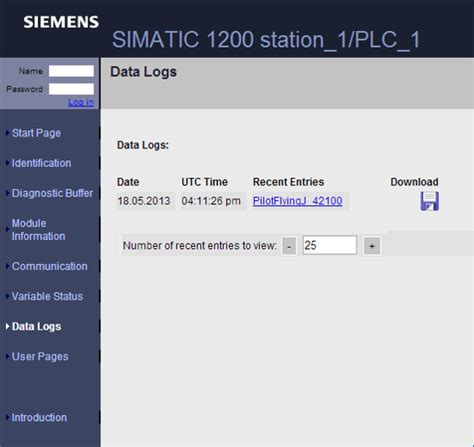Go to Identification page
The width and height of the screenshot is (474, 447).
pos(41,163)
